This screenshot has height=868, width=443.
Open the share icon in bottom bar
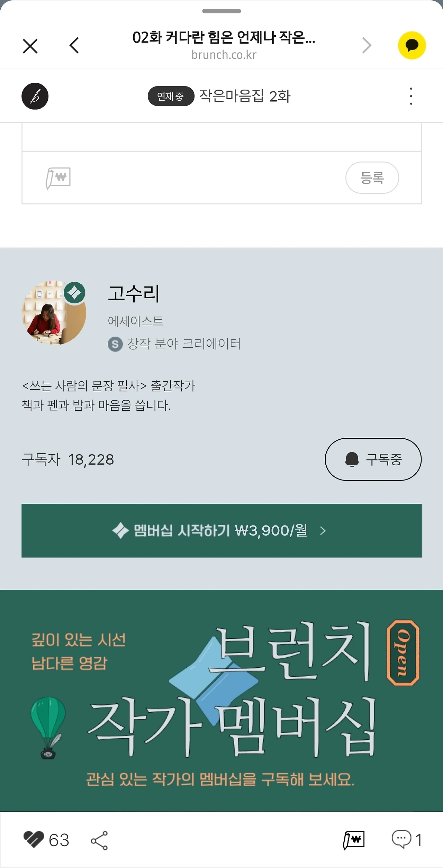(x=99, y=840)
